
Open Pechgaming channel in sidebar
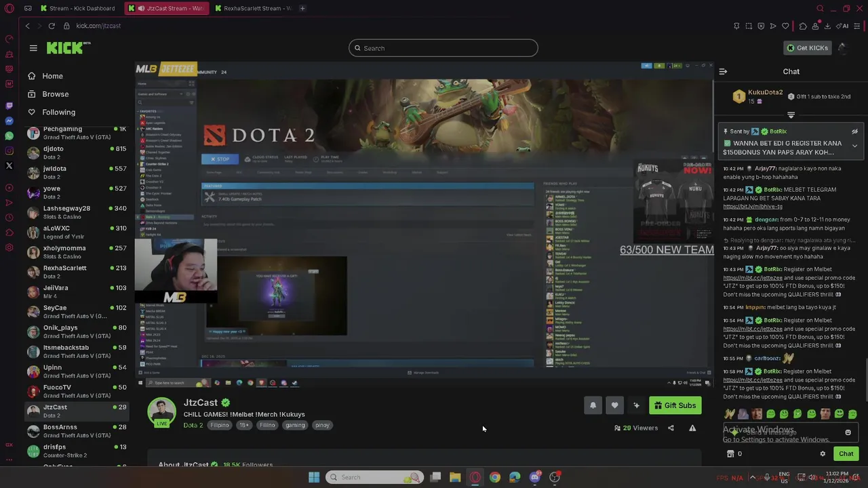pyautogui.click(x=76, y=132)
